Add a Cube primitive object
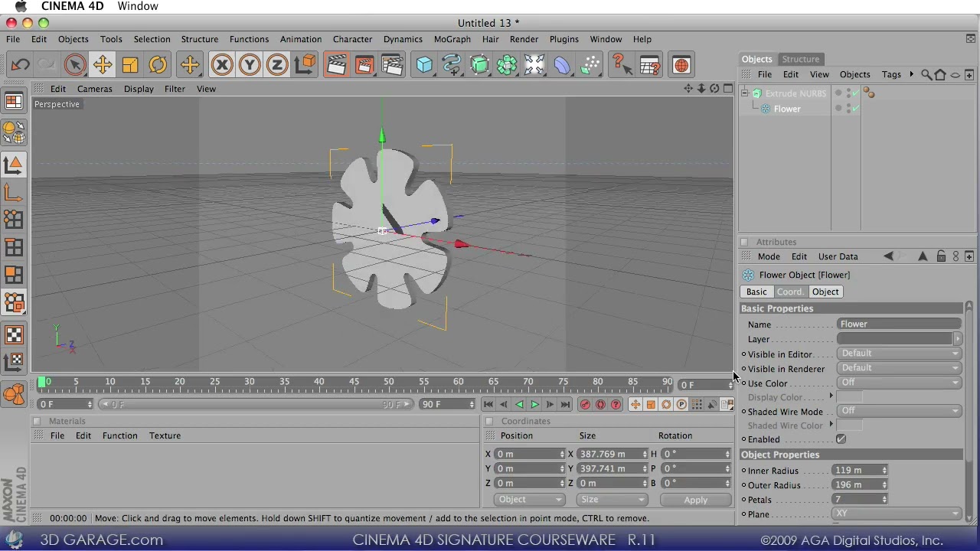The image size is (980, 551). [x=424, y=65]
